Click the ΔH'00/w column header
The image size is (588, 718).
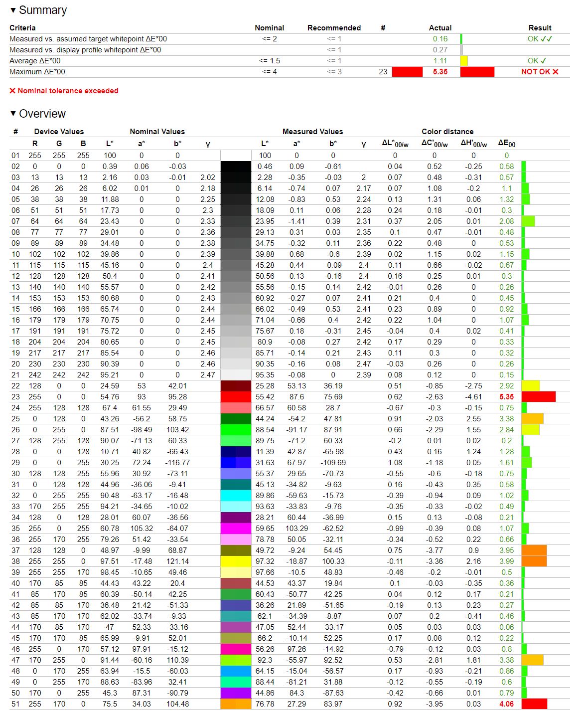pyautogui.click(x=474, y=144)
